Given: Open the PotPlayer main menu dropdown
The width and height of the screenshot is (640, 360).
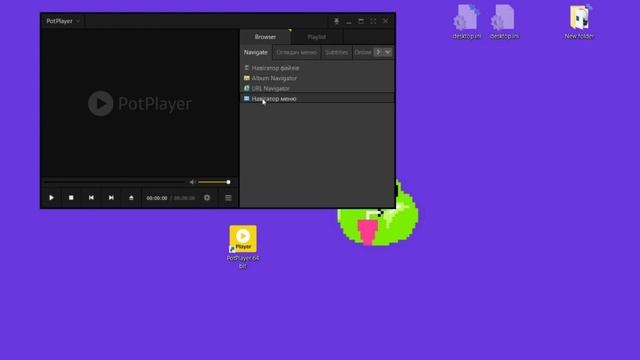Looking at the screenshot, I should click(63, 21).
